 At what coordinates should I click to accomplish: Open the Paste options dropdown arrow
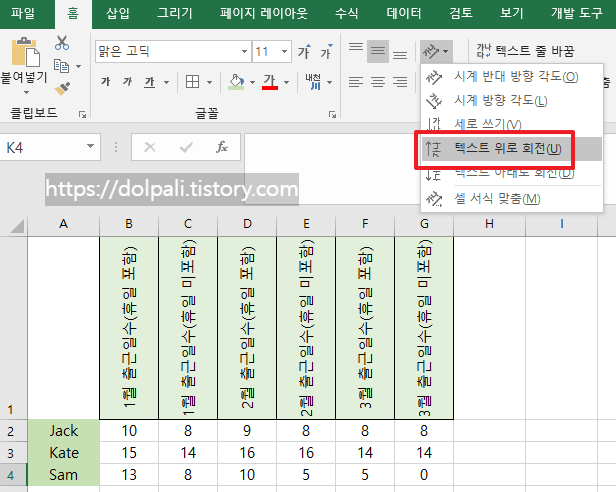[26, 93]
